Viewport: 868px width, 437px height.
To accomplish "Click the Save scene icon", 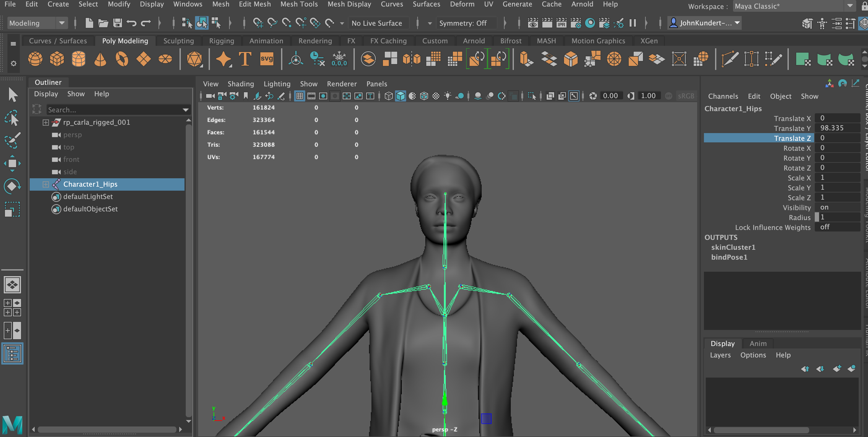I will tap(117, 23).
